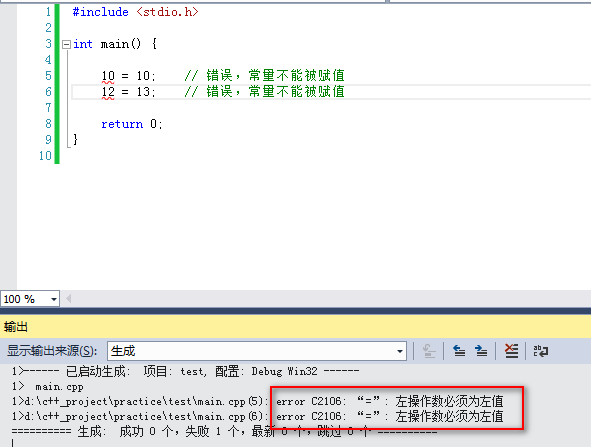
Task: Click the statement 12 = 13;
Action: [x=128, y=92]
